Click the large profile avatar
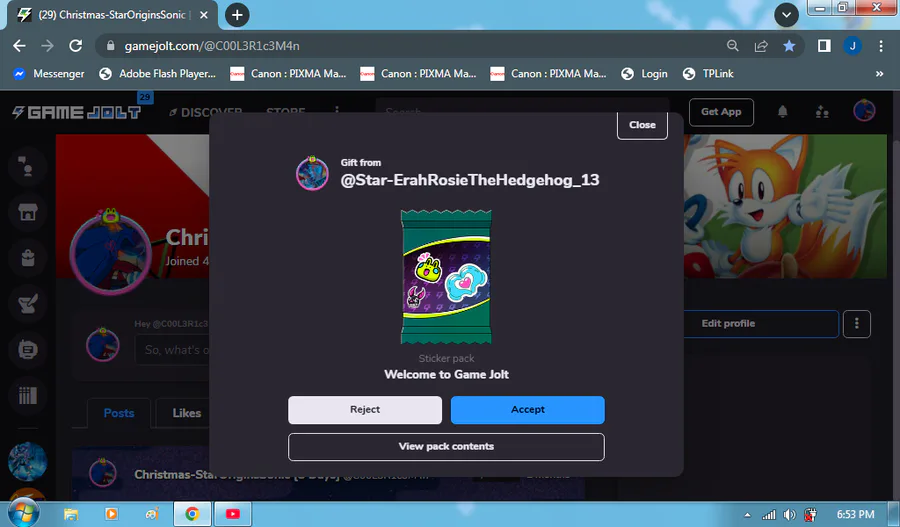900x527 pixels. (110, 253)
